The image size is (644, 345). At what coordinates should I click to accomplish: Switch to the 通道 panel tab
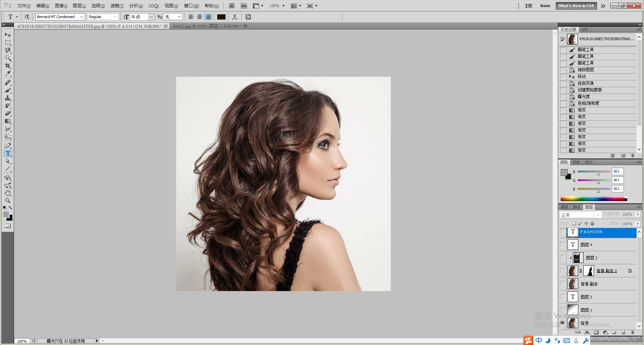(x=565, y=207)
